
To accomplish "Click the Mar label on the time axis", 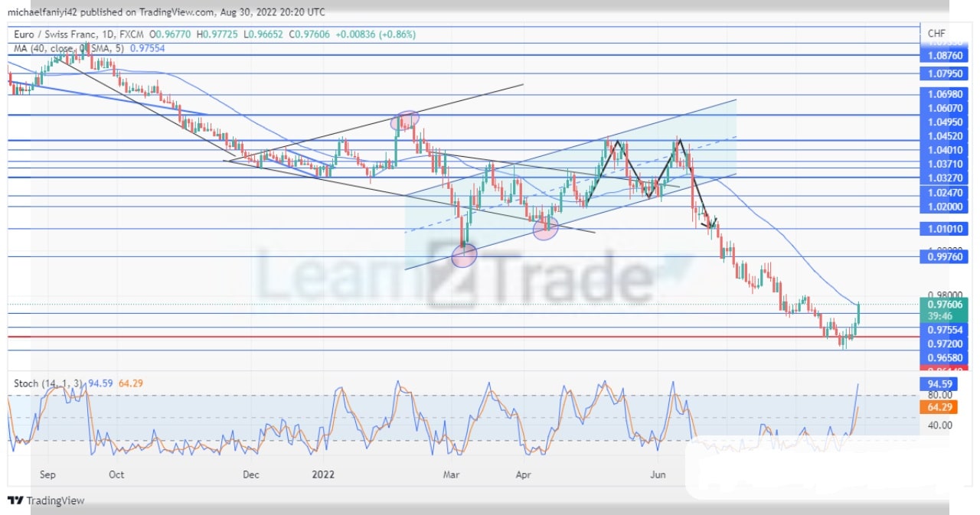I will click(452, 474).
